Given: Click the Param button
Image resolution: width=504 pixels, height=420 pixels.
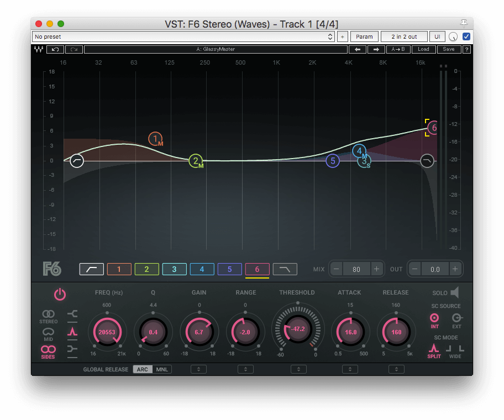Looking at the screenshot, I should tap(364, 36).
